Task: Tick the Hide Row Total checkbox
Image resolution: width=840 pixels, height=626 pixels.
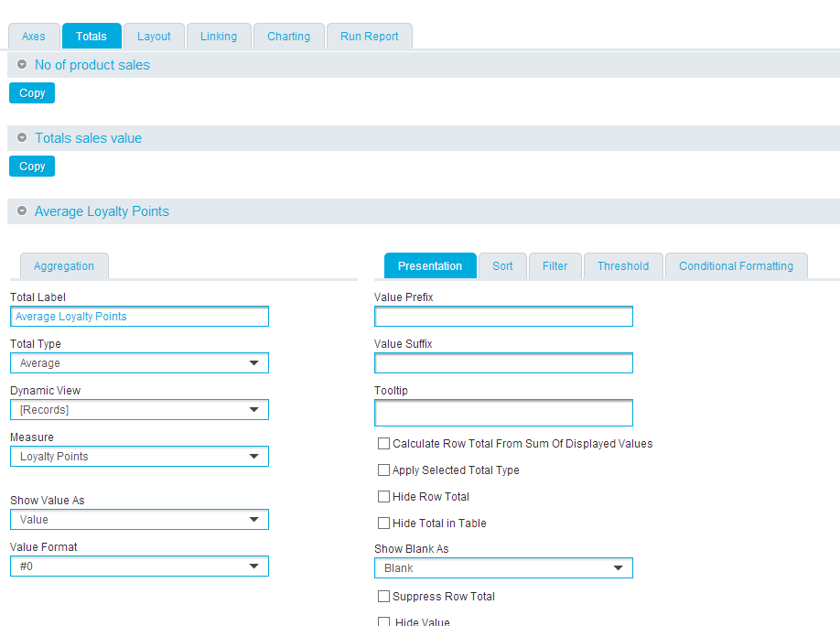Action: (x=383, y=497)
